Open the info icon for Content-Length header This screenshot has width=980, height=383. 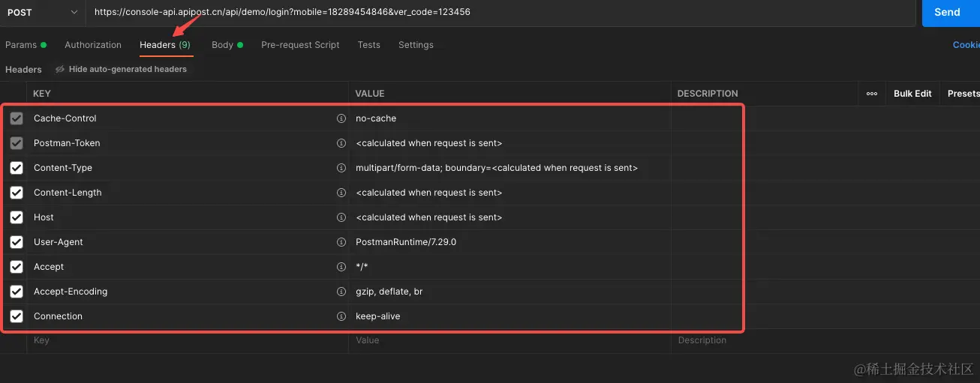click(x=341, y=193)
